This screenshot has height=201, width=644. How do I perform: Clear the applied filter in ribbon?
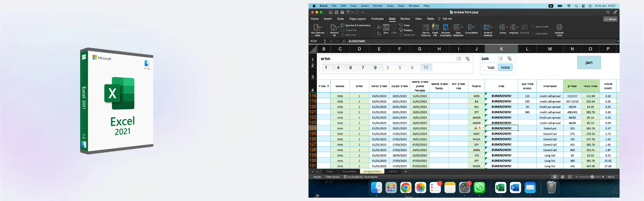[x=404, y=25]
